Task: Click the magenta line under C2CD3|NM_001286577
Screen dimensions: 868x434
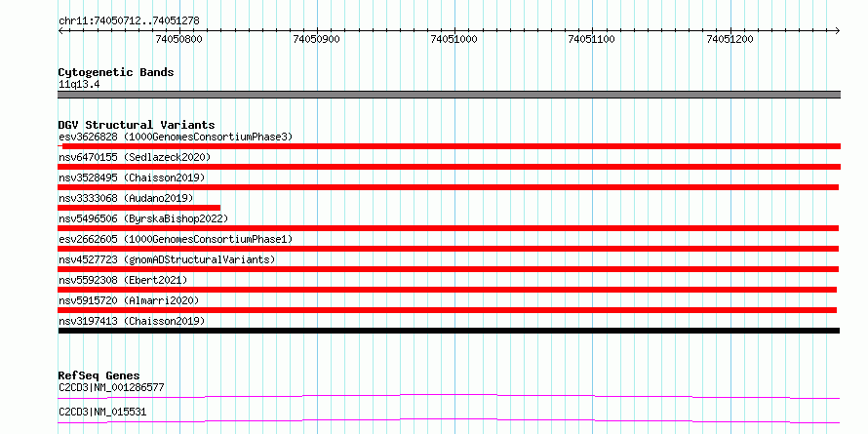Action: coord(449,396)
